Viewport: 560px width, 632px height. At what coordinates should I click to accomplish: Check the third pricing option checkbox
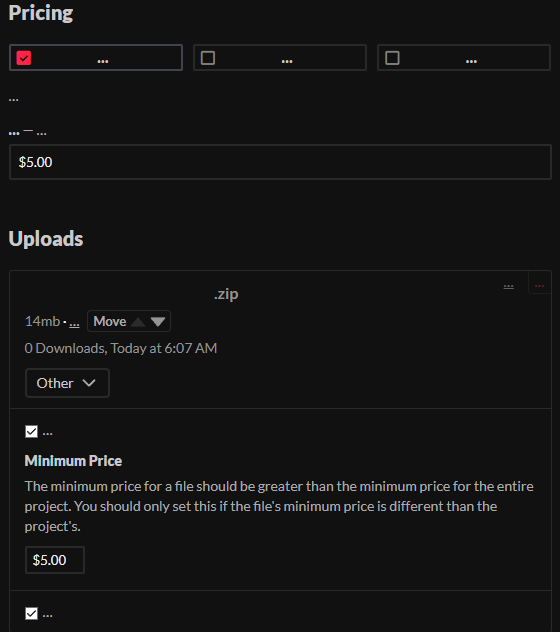tap(392, 58)
